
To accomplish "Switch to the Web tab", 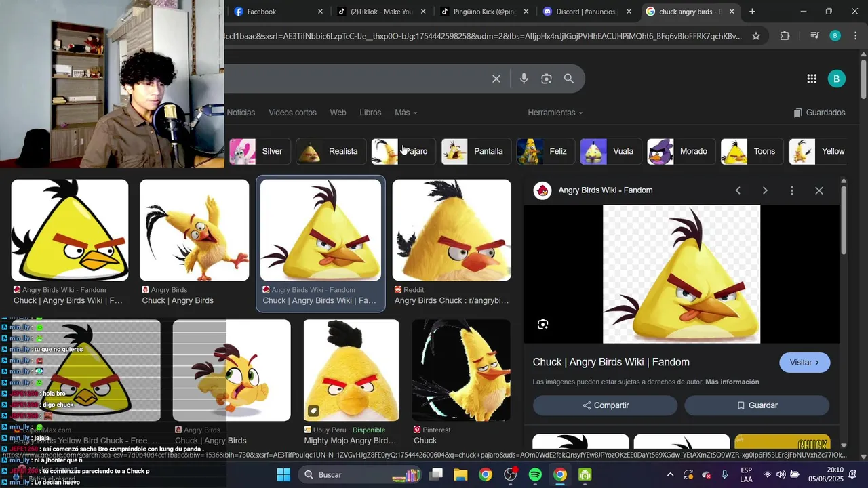I will 338,113.
